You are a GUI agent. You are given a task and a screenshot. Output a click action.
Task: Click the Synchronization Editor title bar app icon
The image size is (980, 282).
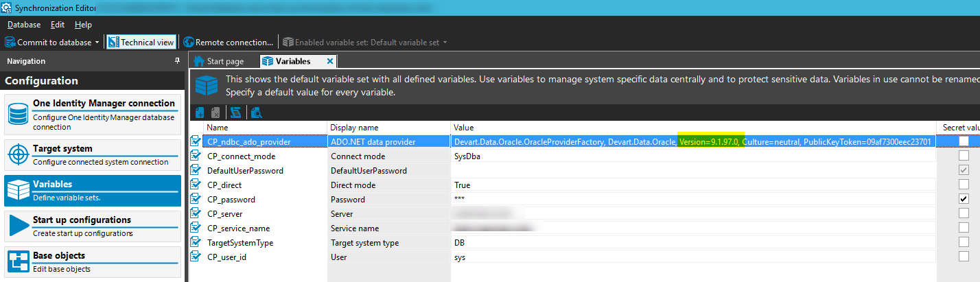tap(7, 8)
